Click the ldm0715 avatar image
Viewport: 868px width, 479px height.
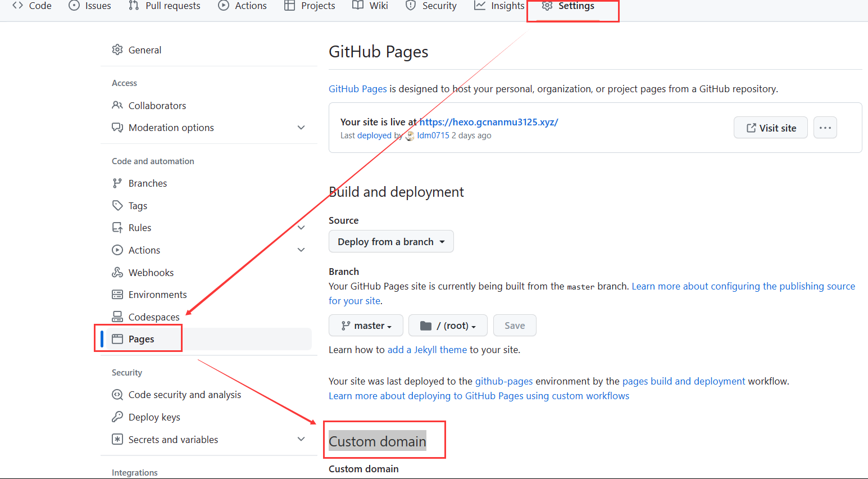410,135
